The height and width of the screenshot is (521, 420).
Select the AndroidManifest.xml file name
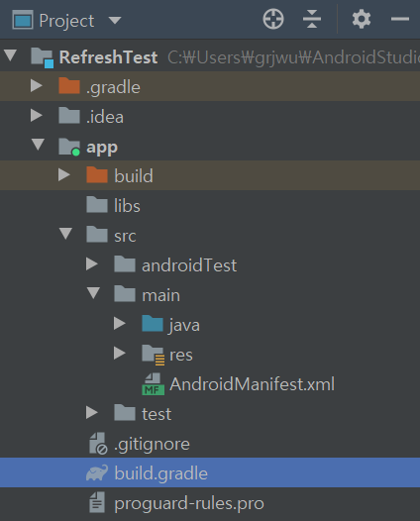pyautogui.click(x=252, y=384)
